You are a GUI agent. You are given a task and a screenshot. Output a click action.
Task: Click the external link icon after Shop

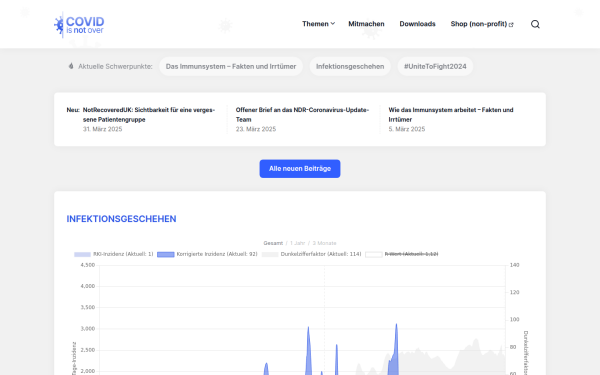511,24
